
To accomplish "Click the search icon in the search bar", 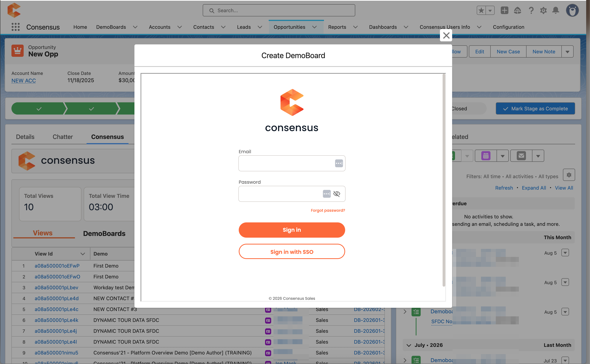I will [212, 11].
